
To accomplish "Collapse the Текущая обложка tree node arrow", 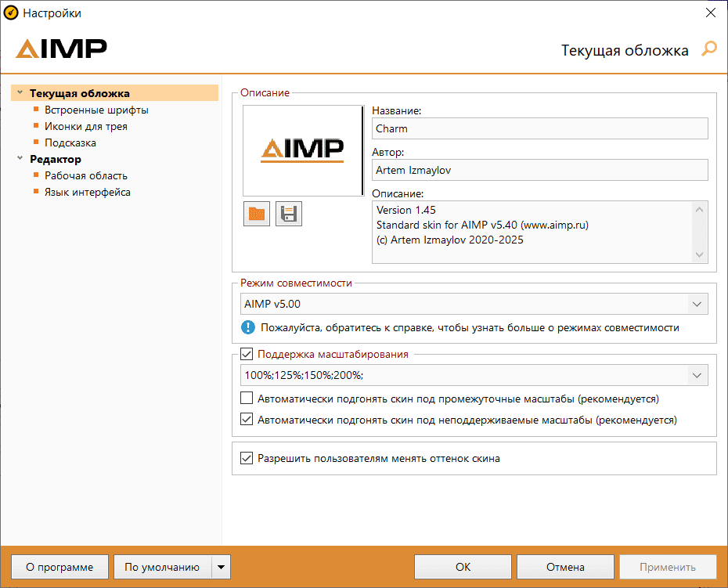I will click(x=20, y=92).
